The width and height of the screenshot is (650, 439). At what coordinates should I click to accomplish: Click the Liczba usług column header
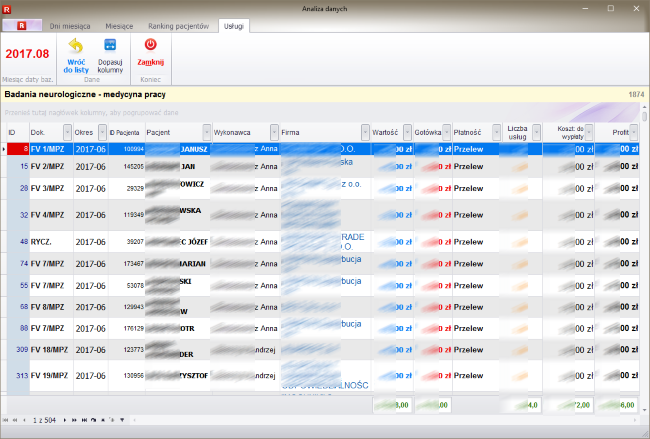[x=517, y=132]
